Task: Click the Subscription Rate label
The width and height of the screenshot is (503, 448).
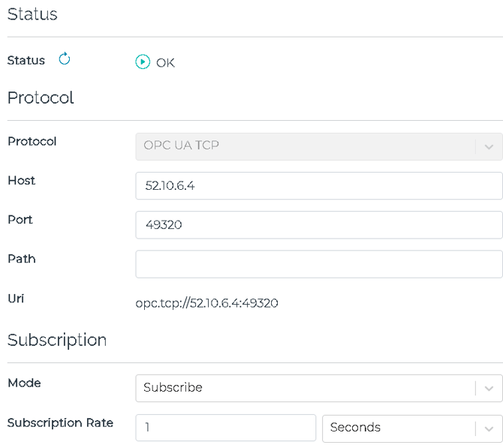Action: click(60, 422)
